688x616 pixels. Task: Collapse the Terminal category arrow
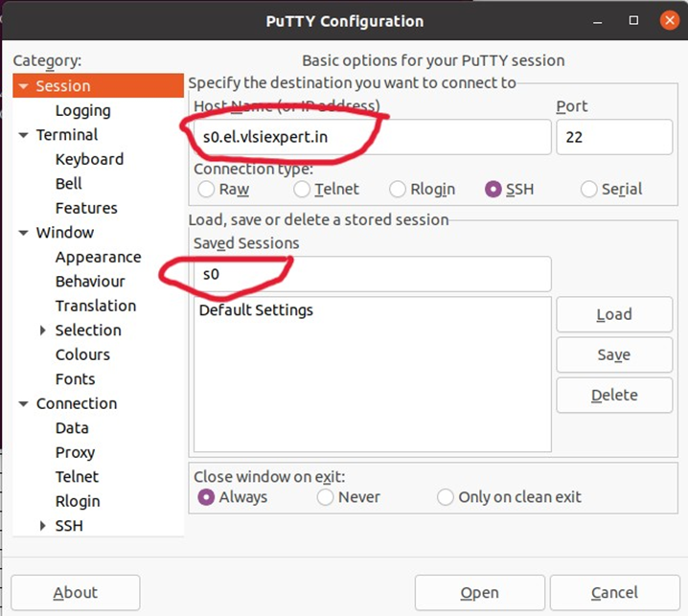click(24, 135)
